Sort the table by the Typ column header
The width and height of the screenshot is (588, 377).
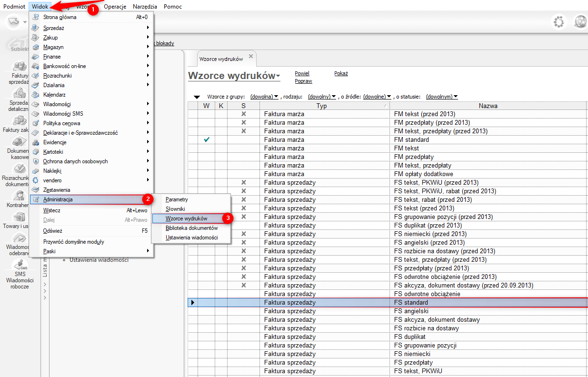point(322,106)
